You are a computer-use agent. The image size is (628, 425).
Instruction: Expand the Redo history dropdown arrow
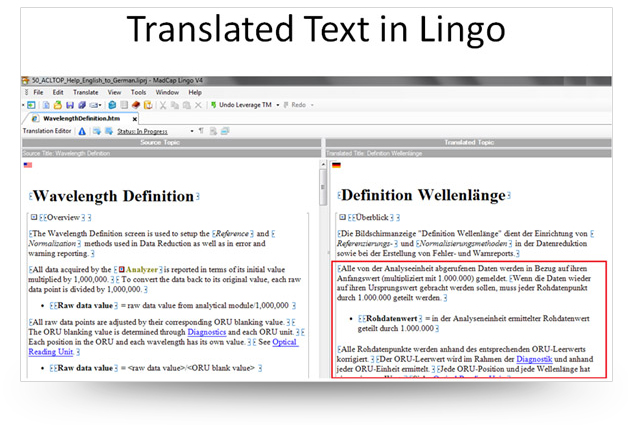pos(312,105)
